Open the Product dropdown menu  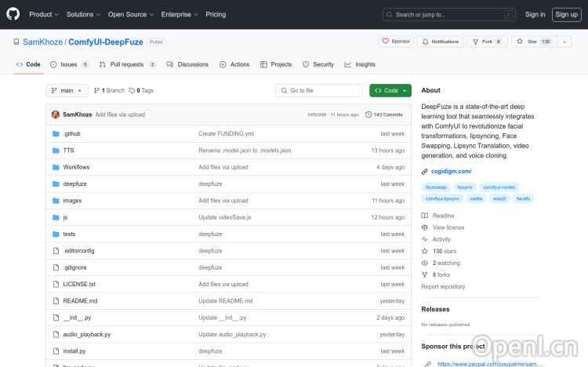[43, 14]
